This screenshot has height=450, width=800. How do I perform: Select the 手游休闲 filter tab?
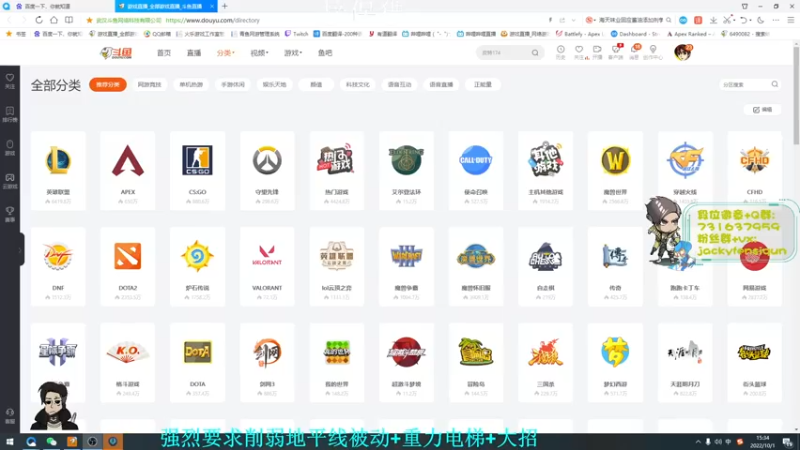pyautogui.click(x=233, y=85)
